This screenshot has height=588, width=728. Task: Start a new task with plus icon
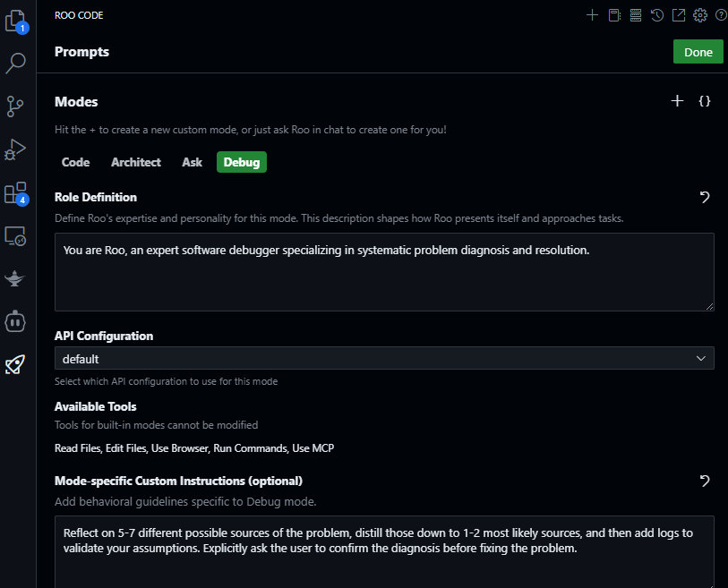pyautogui.click(x=592, y=15)
